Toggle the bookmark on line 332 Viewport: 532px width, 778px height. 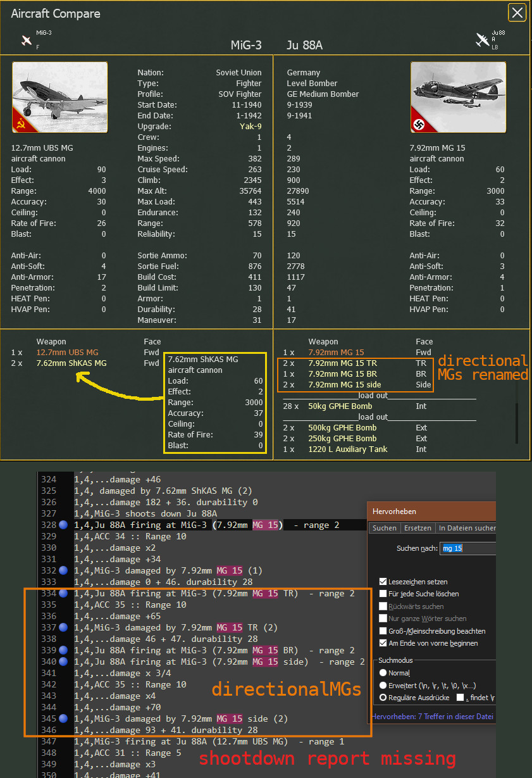click(x=63, y=571)
